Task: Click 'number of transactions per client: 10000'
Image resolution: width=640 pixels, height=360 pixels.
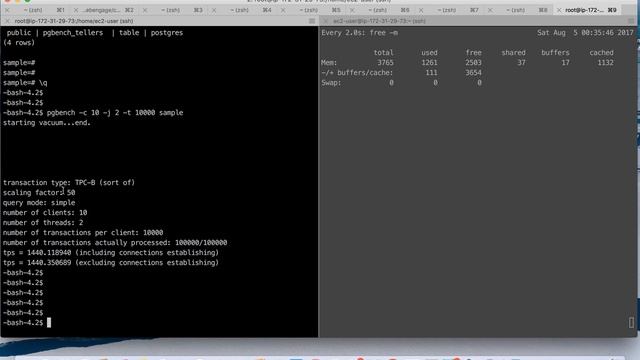Action: (83, 233)
